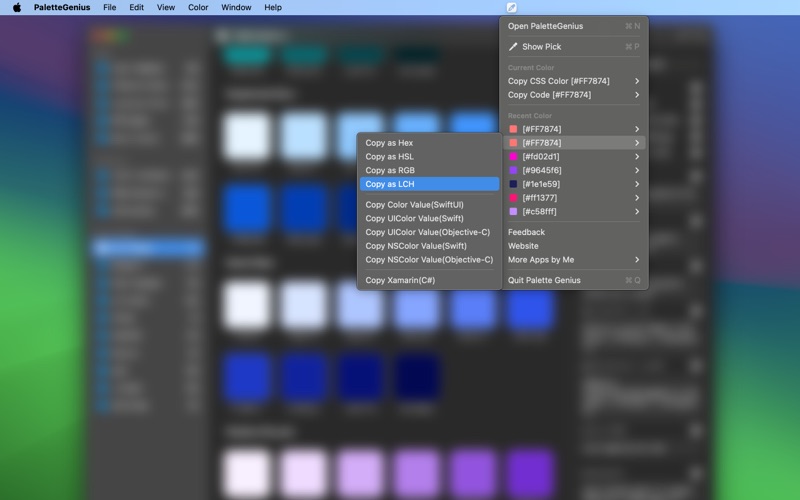The image size is (800, 500).
Task: Open the Color menu in menu bar
Action: tap(198, 7)
